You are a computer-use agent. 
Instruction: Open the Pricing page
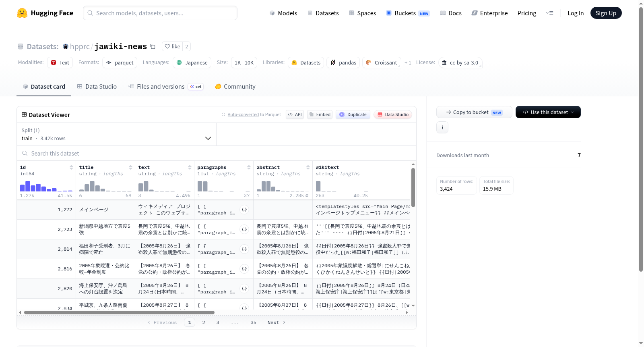click(x=527, y=13)
